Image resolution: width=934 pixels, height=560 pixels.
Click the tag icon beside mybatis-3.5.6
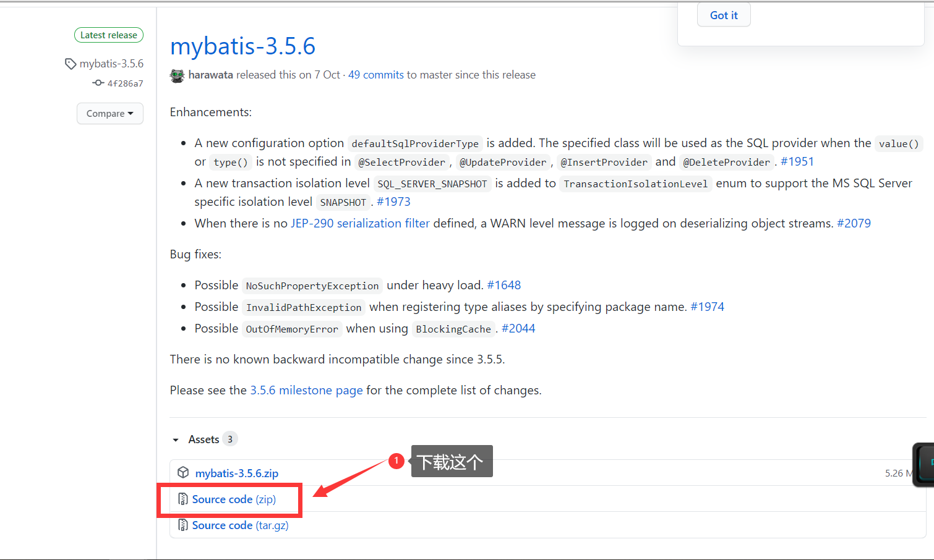[71, 64]
